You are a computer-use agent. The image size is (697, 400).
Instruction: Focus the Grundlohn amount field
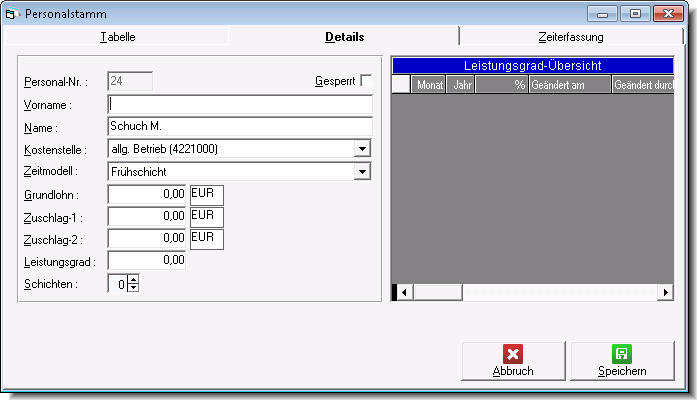[x=147, y=194]
